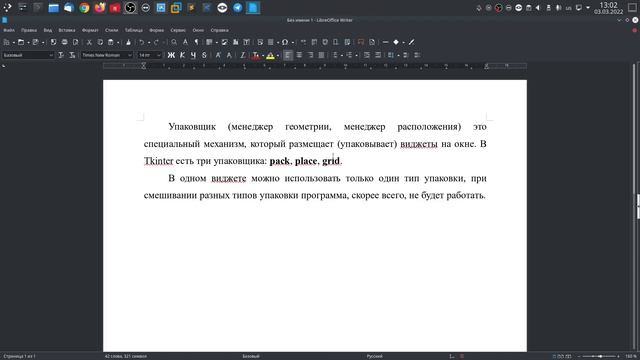The image size is (640, 360).
Task: Adjust the zoom slider in status bar
Action: tap(600, 356)
